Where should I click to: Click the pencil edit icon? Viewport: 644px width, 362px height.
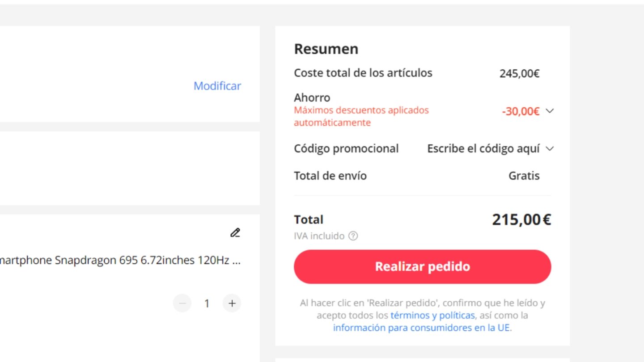[235, 232]
